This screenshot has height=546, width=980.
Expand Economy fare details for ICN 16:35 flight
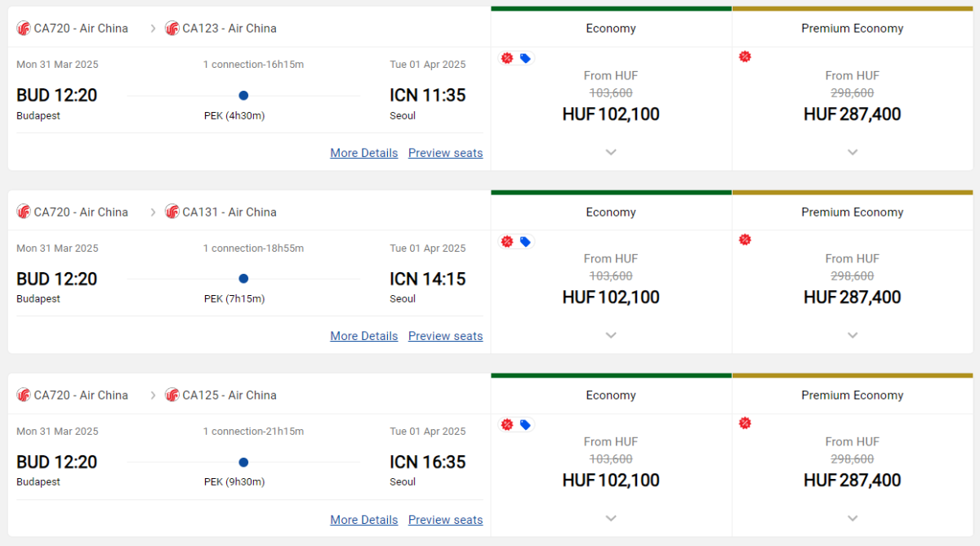pyautogui.click(x=611, y=518)
